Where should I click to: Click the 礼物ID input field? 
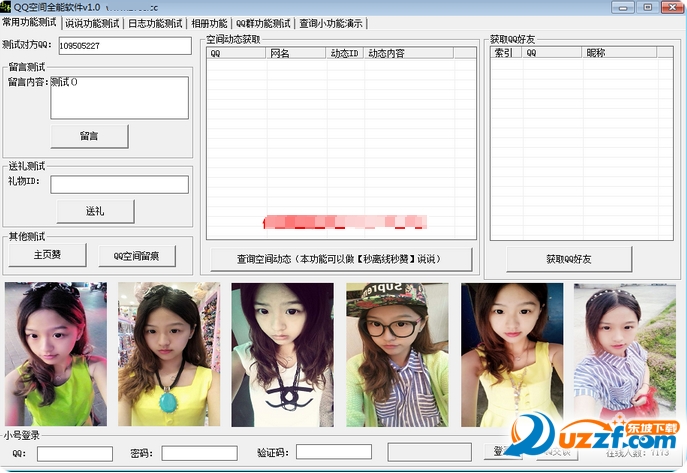click(x=119, y=184)
